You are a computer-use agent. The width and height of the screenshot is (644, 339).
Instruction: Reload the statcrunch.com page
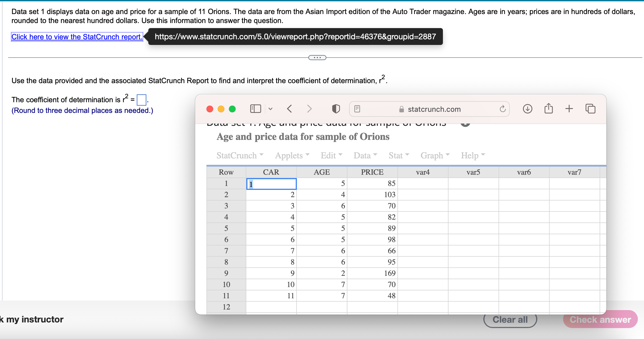[502, 109]
